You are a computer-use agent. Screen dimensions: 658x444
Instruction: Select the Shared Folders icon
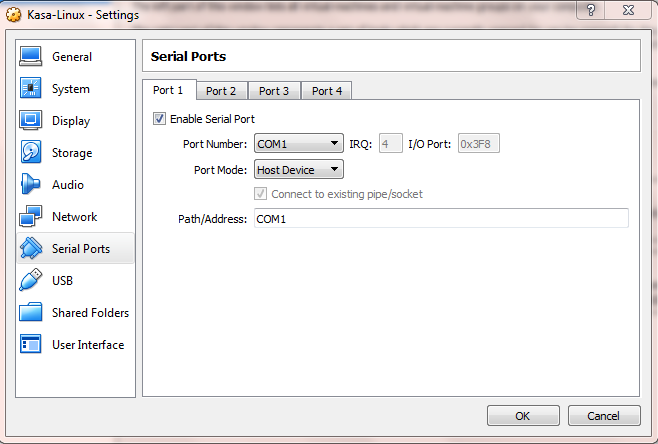pyautogui.click(x=31, y=313)
